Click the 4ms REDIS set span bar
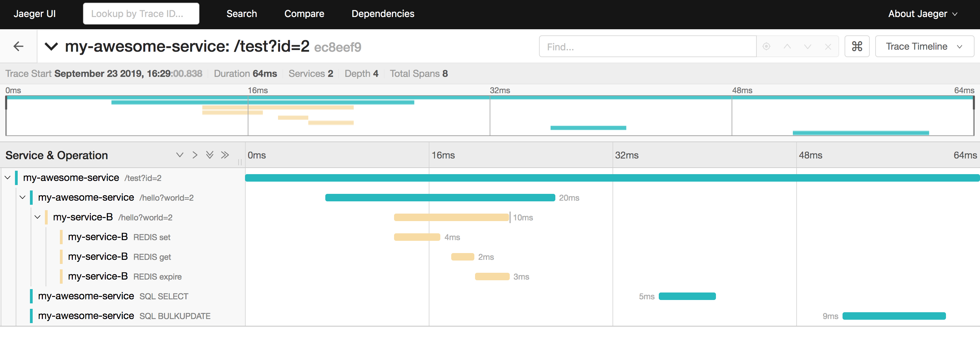Screen dimensions: 980x351 pos(417,237)
